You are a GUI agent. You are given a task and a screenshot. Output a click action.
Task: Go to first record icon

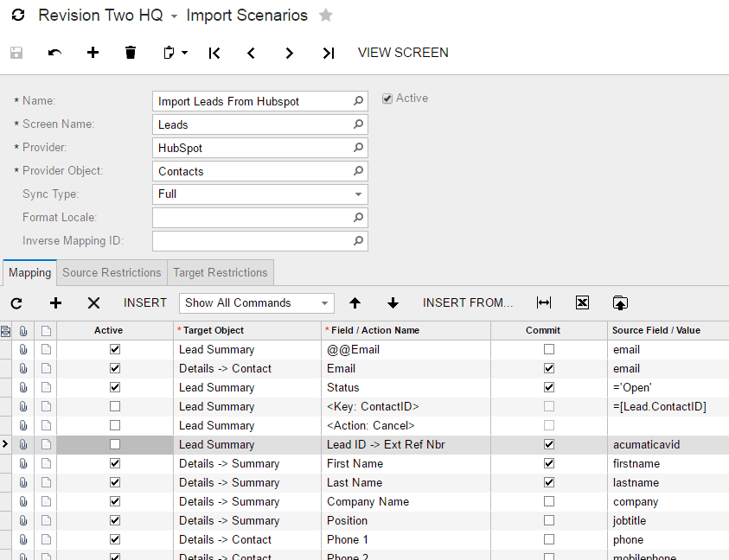point(214,53)
